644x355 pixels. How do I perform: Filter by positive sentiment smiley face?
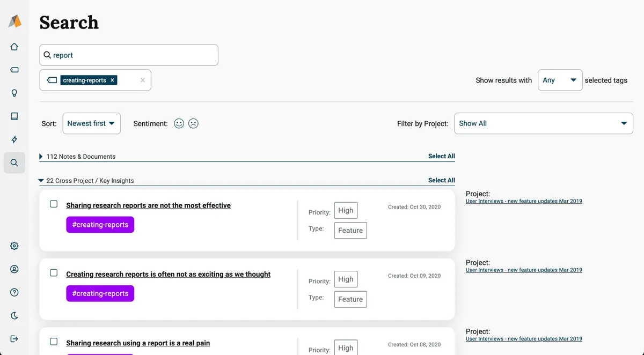tap(179, 123)
